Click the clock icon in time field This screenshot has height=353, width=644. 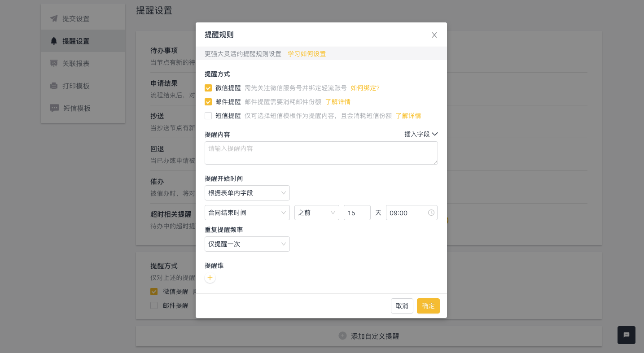(431, 213)
